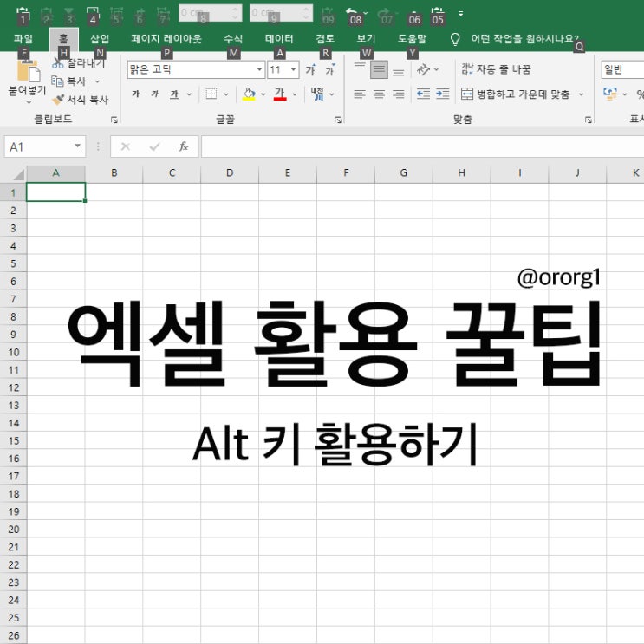Open the font size 11 dropdown
The image size is (644, 644).
[293, 70]
